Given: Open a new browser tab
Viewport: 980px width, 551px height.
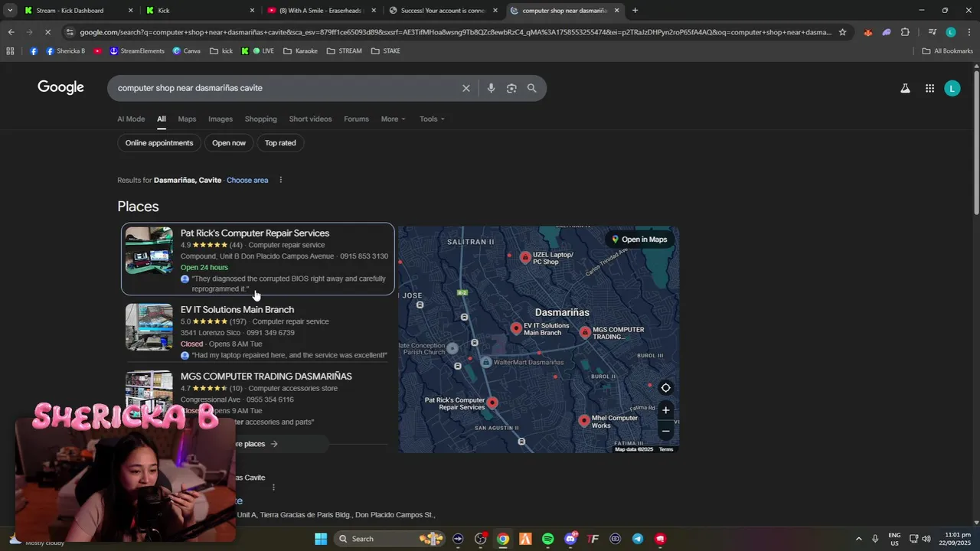Looking at the screenshot, I should [635, 11].
